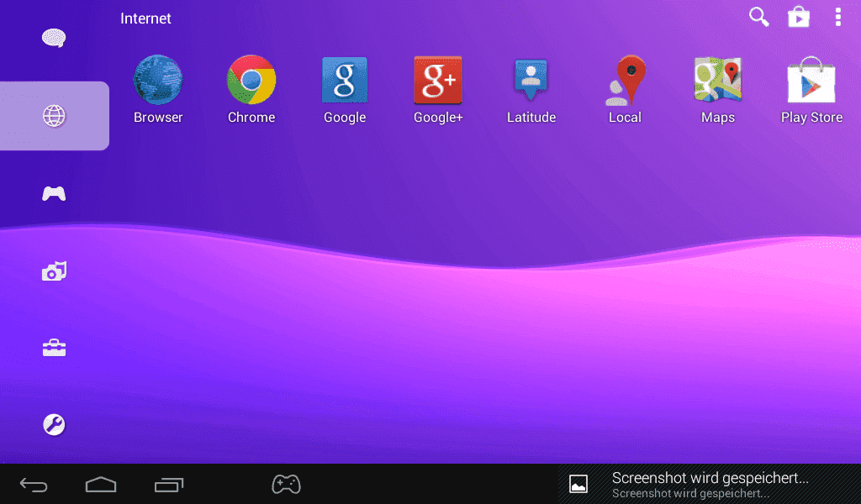This screenshot has height=504, width=861.
Task: Open the Play Store shortcut in top bar
Action: (x=799, y=17)
